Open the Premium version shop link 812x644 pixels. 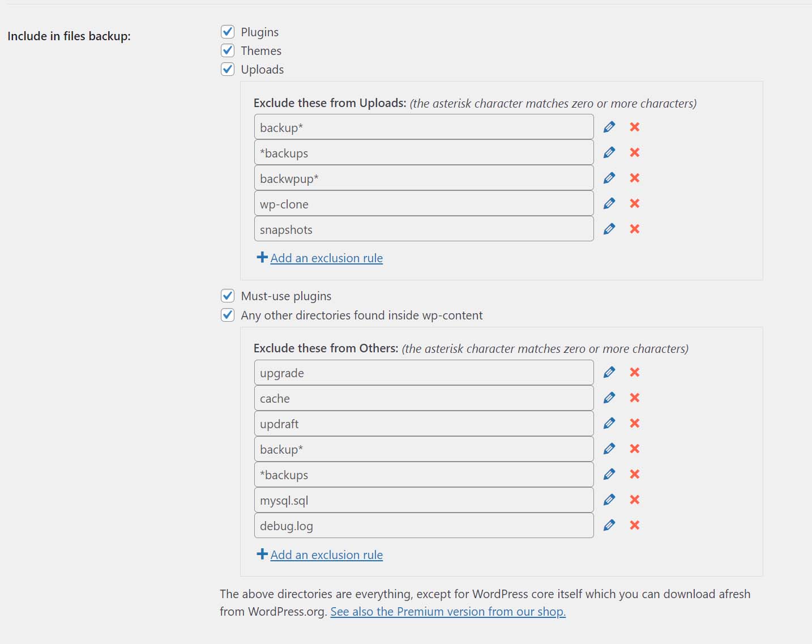click(x=448, y=612)
